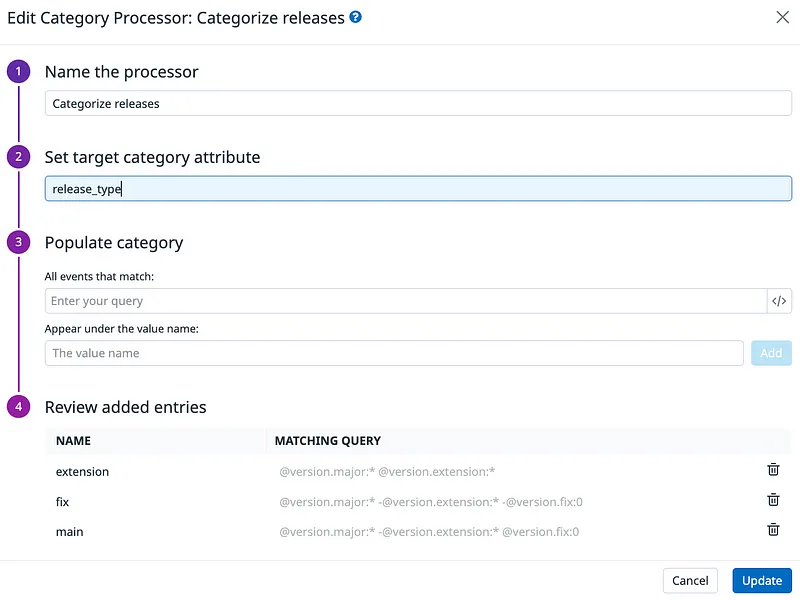Delete the fix category entry
Viewport: 800px width, 600px height.
coord(773,501)
